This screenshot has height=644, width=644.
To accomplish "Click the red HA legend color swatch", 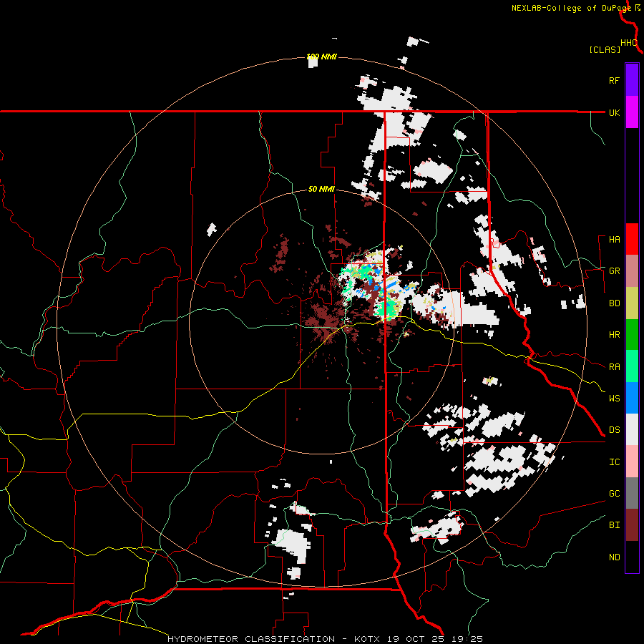I will pyautogui.click(x=632, y=239).
